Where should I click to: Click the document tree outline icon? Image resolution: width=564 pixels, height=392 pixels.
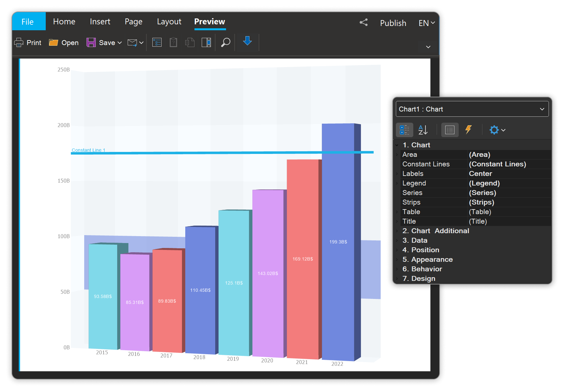point(157,42)
